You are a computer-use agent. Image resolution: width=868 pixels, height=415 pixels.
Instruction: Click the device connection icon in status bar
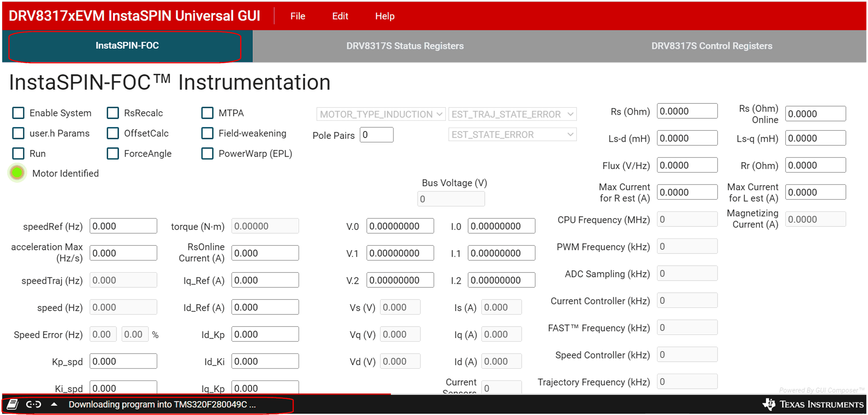pyautogui.click(x=33, y=404)
